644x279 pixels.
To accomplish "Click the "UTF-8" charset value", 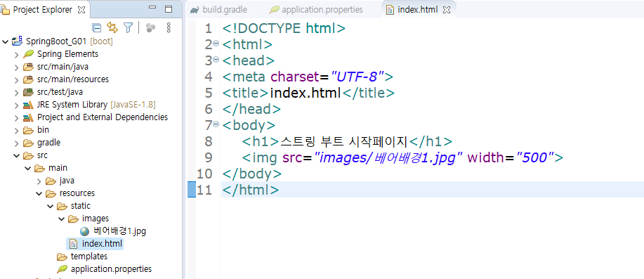I will pyautogui.click(x=357, y=77).
